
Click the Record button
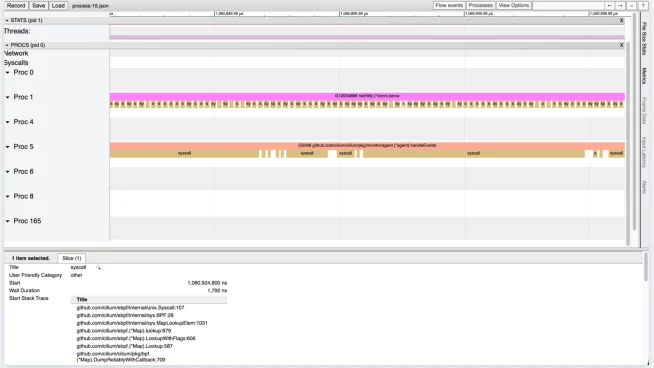coord(16,5)
